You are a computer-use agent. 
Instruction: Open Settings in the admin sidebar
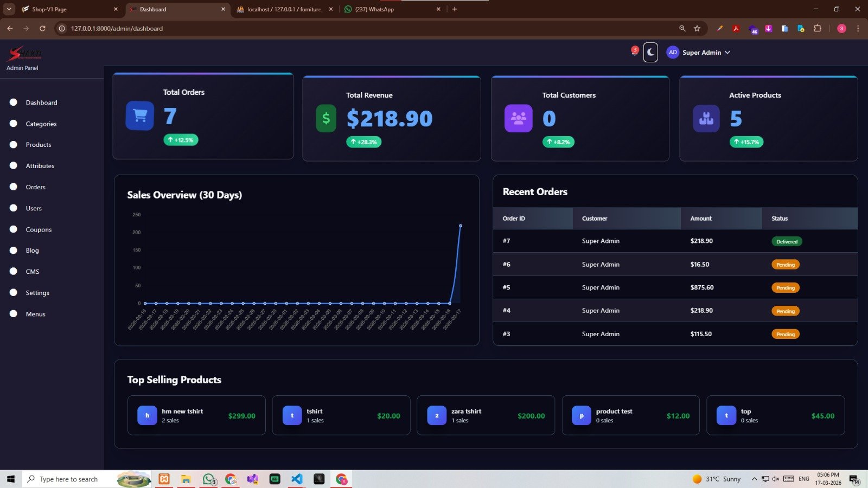[x=37, y=293]
